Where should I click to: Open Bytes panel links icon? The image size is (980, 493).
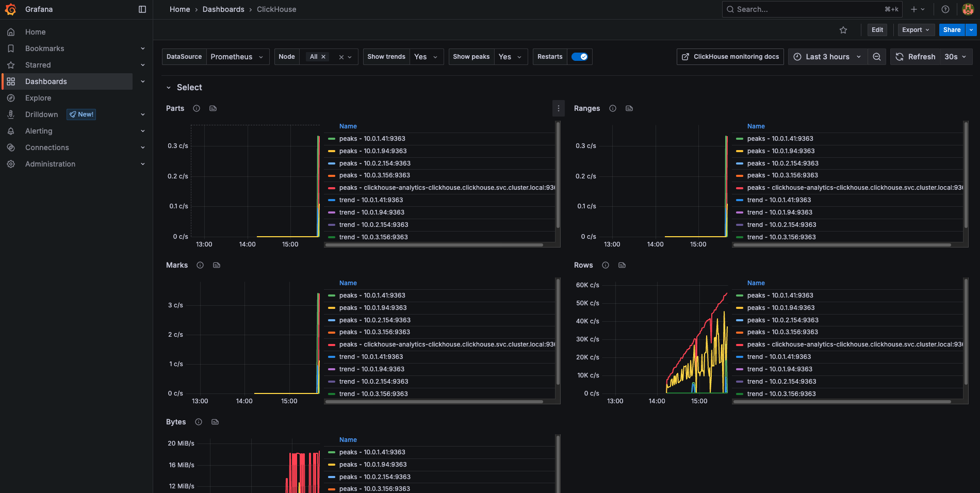click(x=215, y=422)
